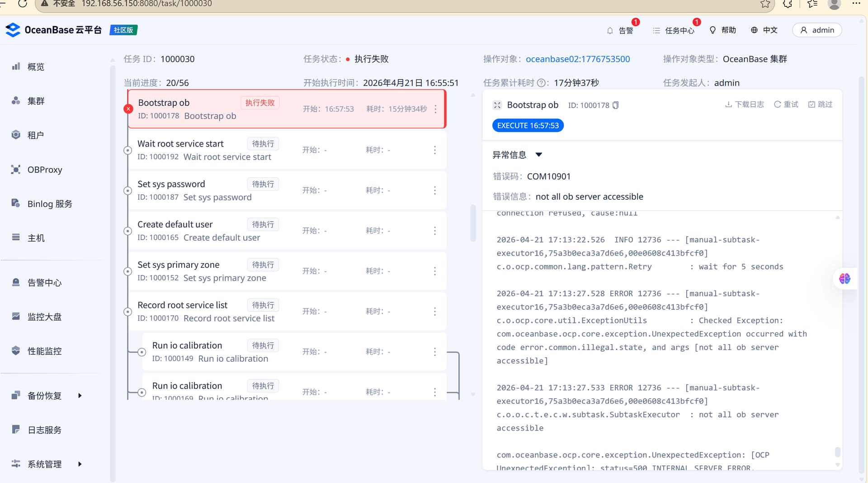
Task: Click the task duration help question icon
Action: pos(541,83)
